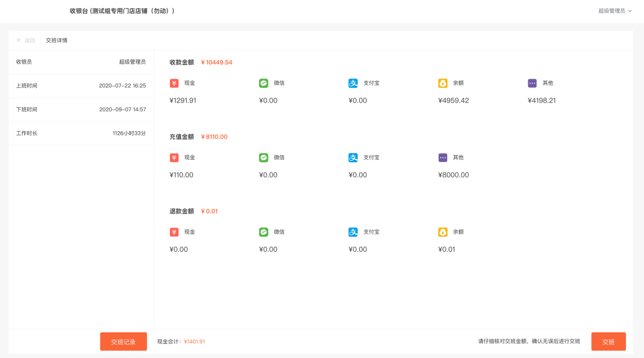Click the purple 其他 icon under 充值金额
Viewport: 644px width, 358px height.
(443, 158)
